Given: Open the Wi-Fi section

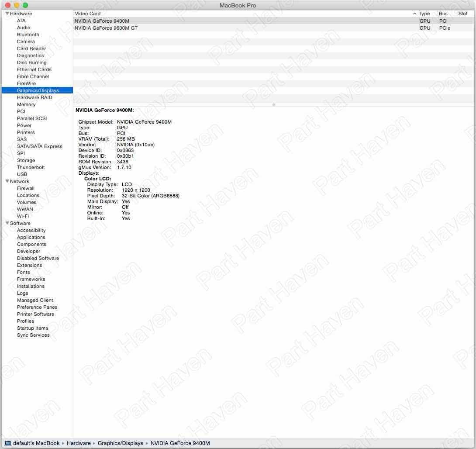Looking at the screenshot, I should point(23,216).
